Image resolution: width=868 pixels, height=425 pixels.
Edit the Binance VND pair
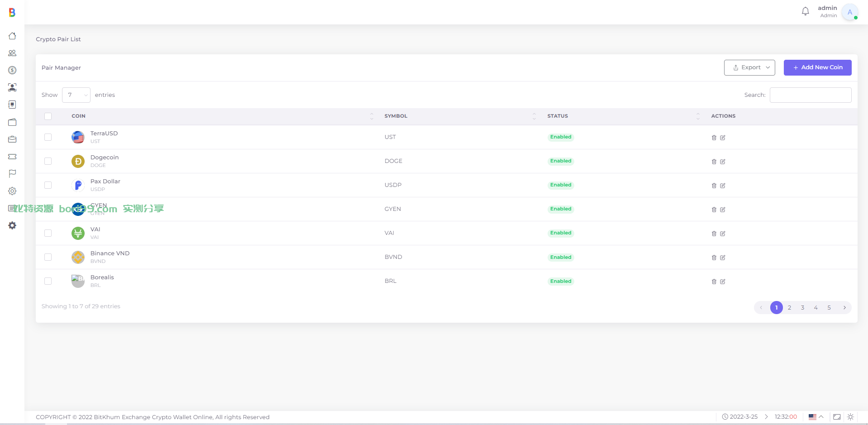723,258
